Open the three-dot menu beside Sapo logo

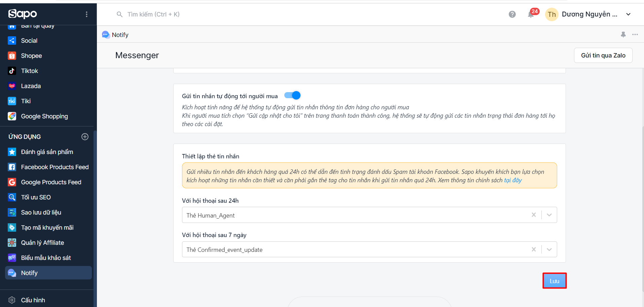pos(86,14)
